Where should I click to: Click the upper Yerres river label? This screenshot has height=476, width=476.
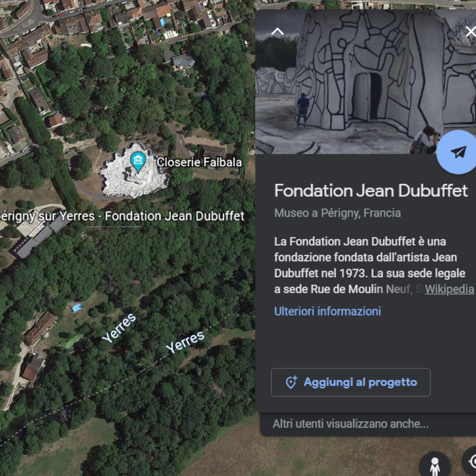119,328
